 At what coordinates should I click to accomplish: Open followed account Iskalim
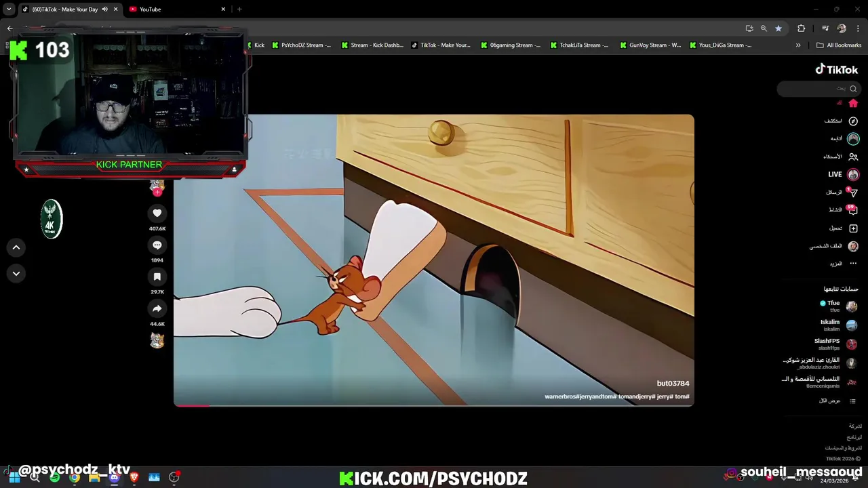tap(838, 325)
